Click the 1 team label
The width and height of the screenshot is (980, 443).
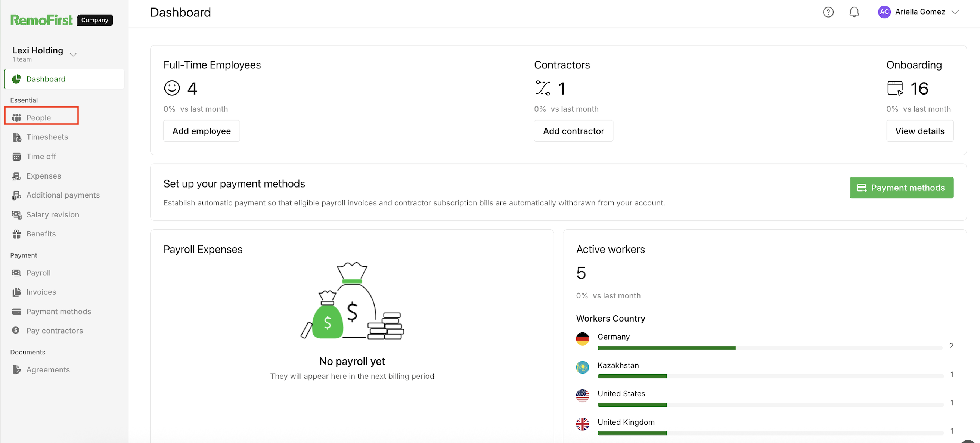click(22, 59)
